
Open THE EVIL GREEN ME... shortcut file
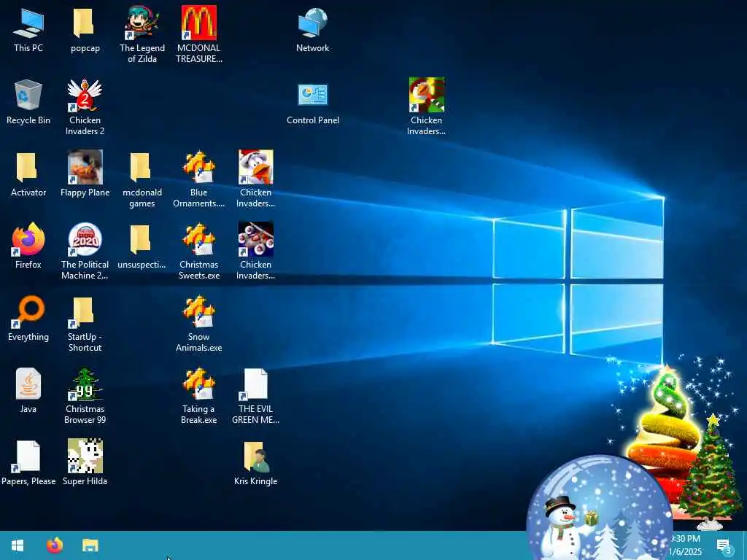click(256, 396)
